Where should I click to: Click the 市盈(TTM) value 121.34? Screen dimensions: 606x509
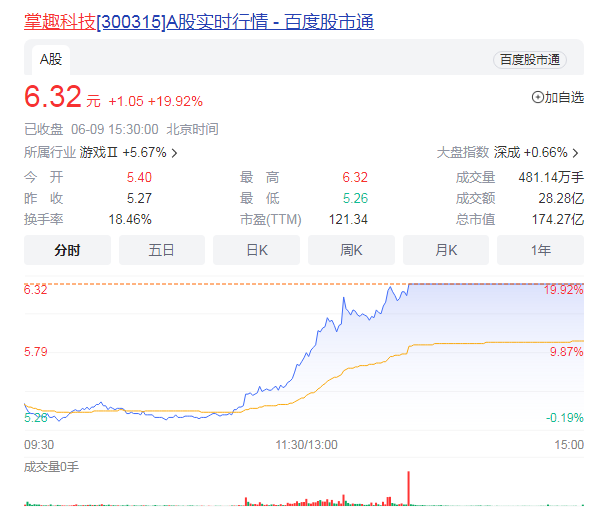(x=347, y=219)
